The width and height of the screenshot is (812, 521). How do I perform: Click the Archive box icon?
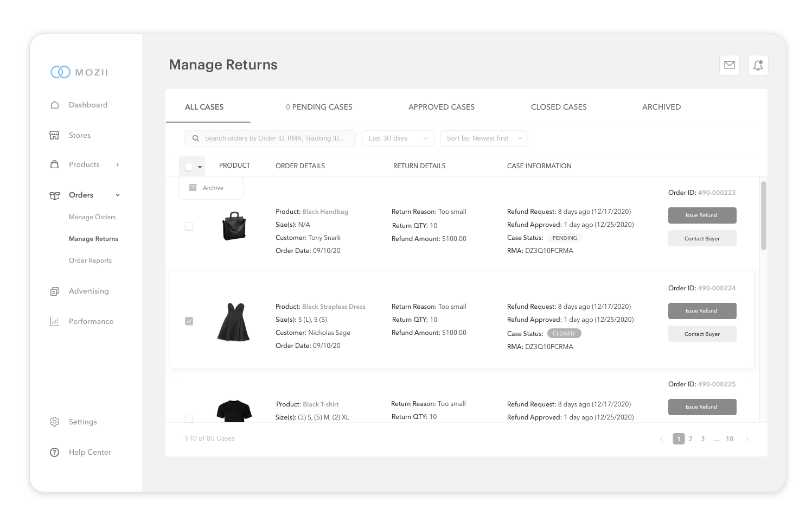pos(193,188)
